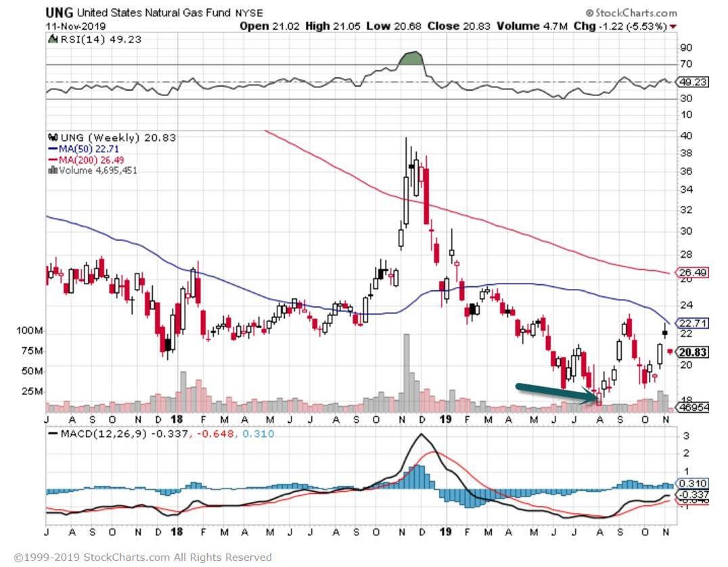The height and width of the screenshot is (567, 728).
Task: Click the 26.49 red price tag
Action: click(693, 273)
